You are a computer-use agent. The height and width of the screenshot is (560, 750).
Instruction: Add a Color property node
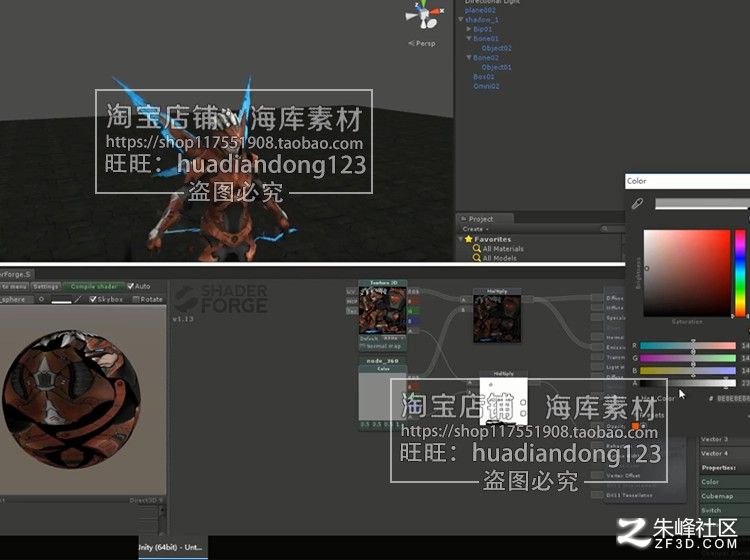(x=724, y=482)
